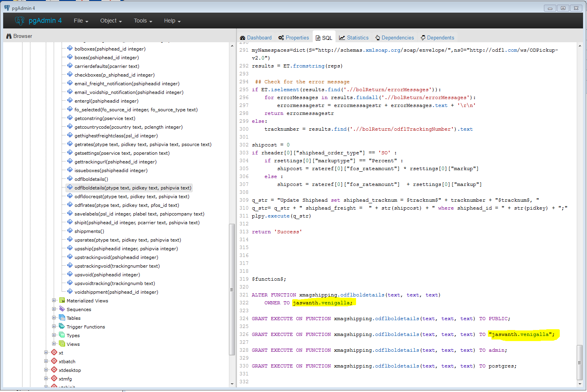The height and width of the screenshot is (392, 587).
Task: Open the File menu
Action: [x=81, y=21]
